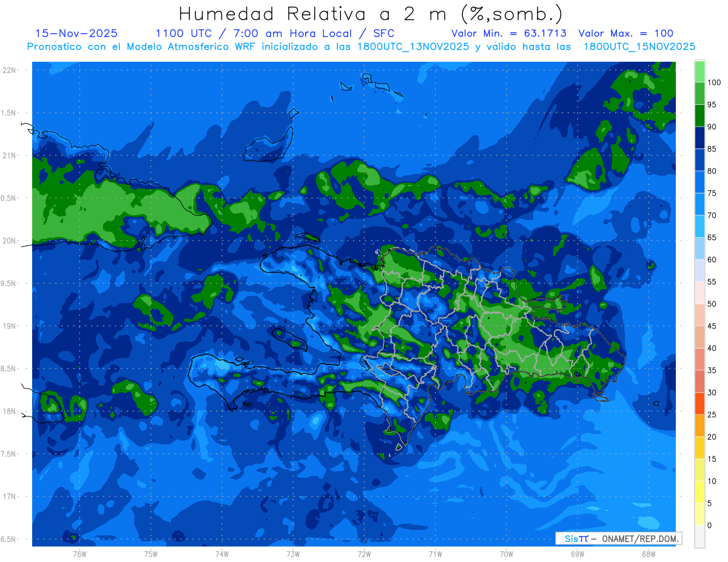The width and height of the screenshot is (728, 562).
Task: Click the pale yellow 0–5 legend swatch
Action: [699, 514]
